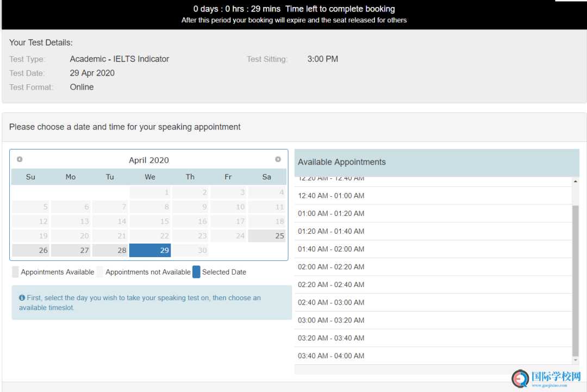Click the unavailable date April 15
The height and width of the screenshot is (392, 587).
150,221
